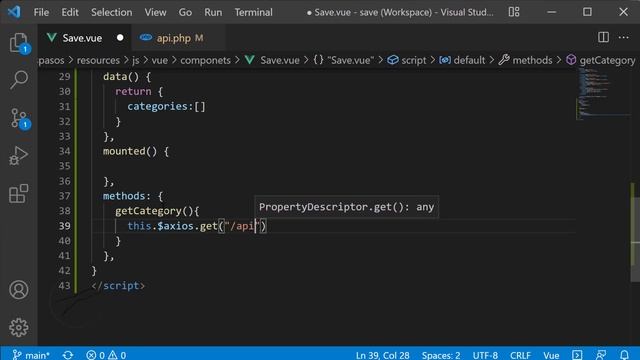640x360 pixels.
Task: Click on categories:[] code line
Action: pyautogui.click(x=167, y=107)
